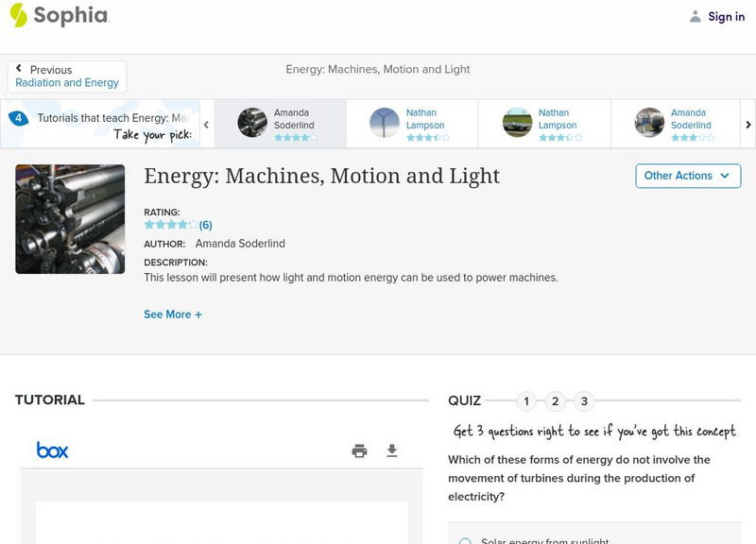This screenshot has height=544, width=756.
Task: Select the first Amanda Soderlind tutorial
Action: pyautogui.click(x=280, y=123)
